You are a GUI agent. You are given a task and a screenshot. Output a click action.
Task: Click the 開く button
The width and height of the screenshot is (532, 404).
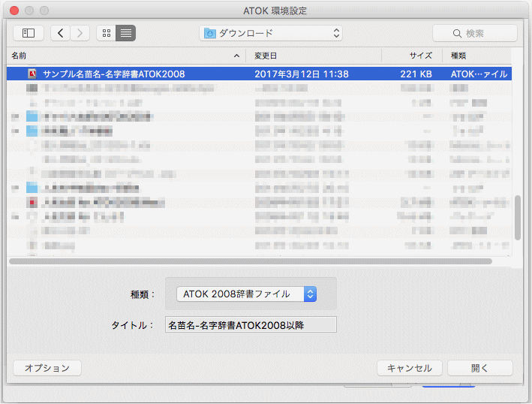479,368
